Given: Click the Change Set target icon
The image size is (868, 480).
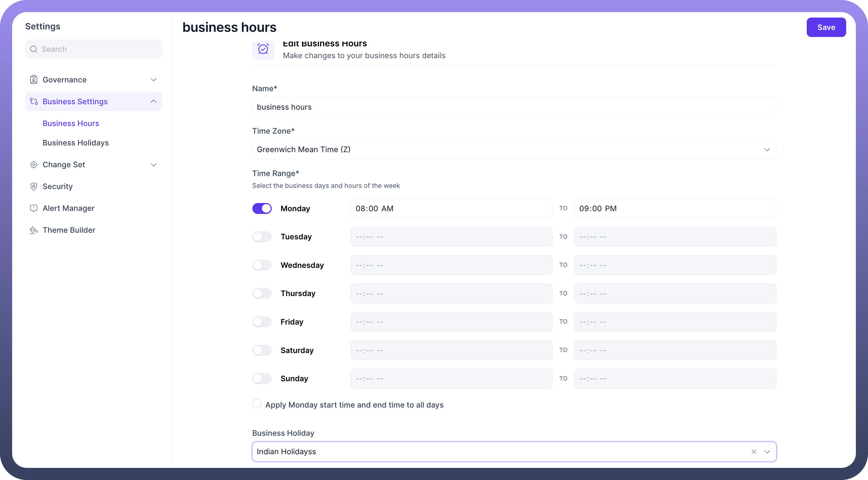Looking at the screenshot, I should (34, 165).
